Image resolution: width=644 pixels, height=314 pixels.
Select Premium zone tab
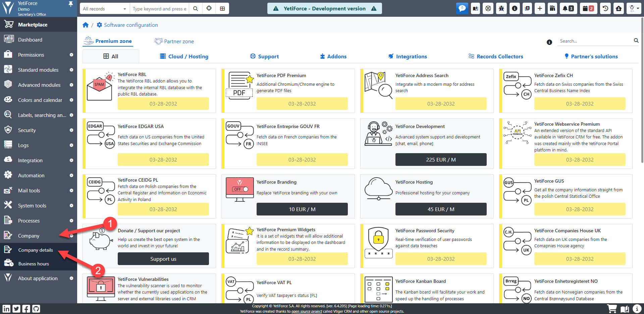tap(107, 41)
